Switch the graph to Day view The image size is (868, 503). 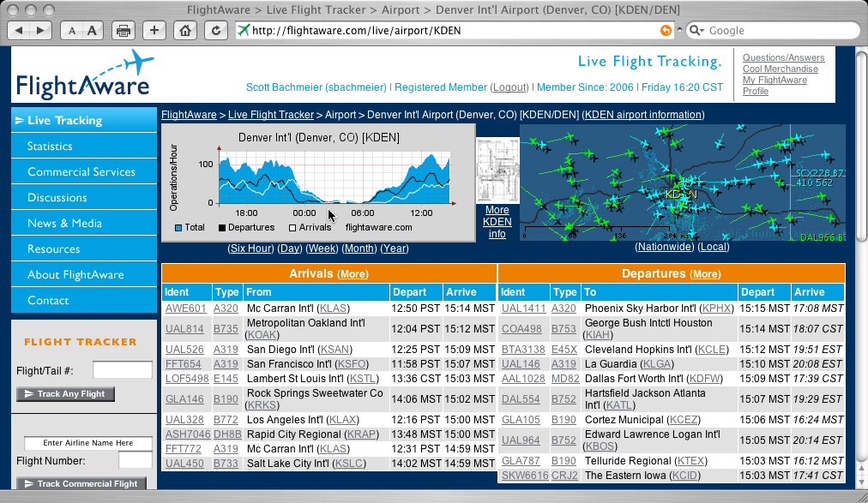(x=290, y=249)
